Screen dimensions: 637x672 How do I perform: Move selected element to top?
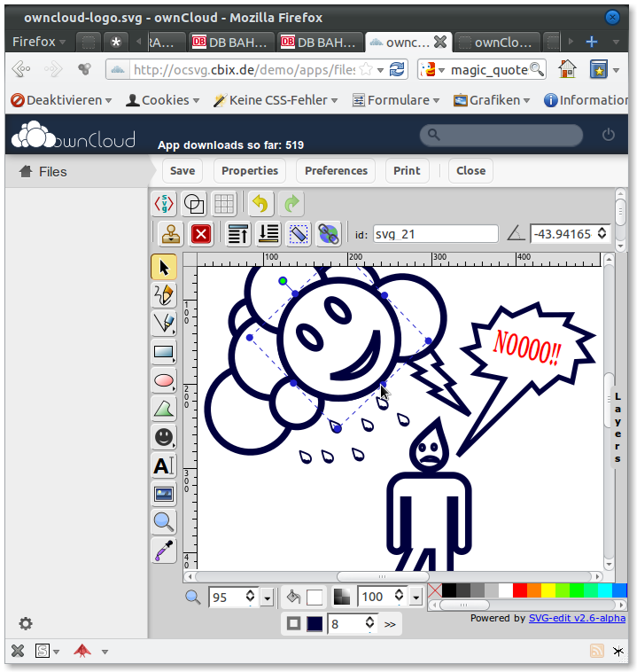(237, 234)
